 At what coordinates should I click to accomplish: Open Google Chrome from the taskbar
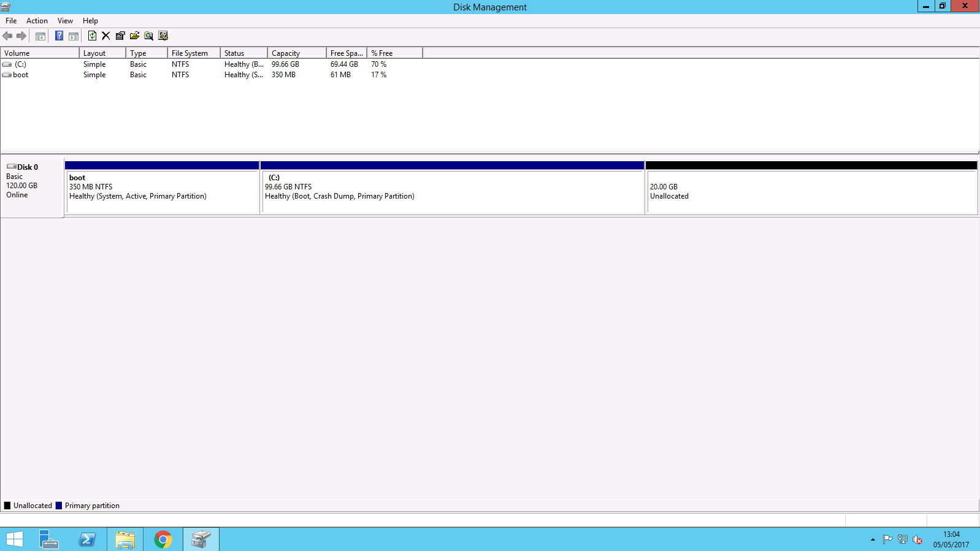pyautogui.click(x=163, y=539)
